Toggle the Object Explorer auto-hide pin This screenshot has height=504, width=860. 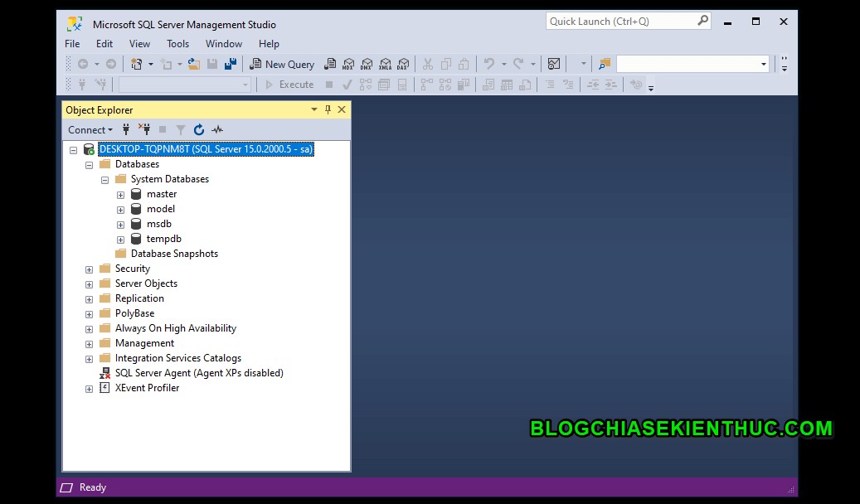[x=328, y=109]
